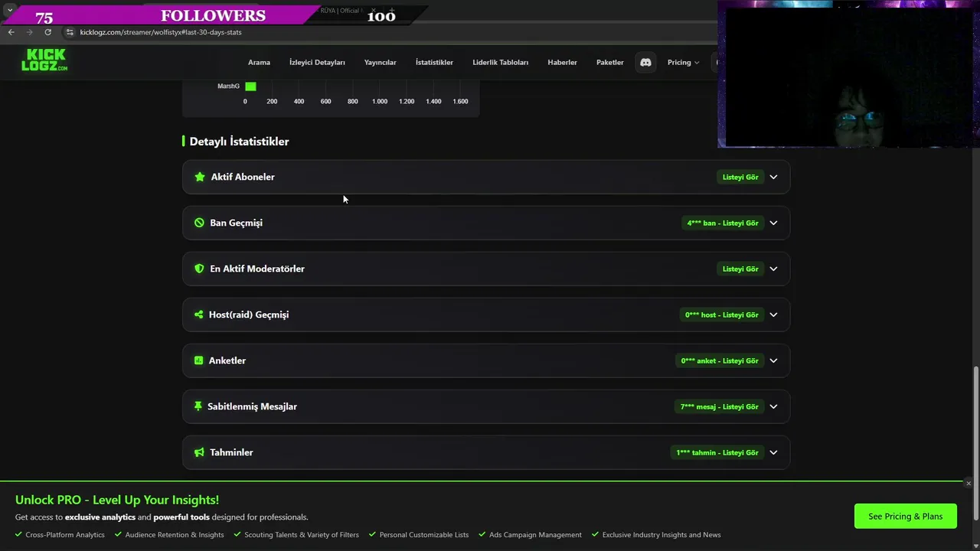Expand the Sabitlenmiş Mesajlar chevron
Screen dimensions: 980x551
(773, 406)
